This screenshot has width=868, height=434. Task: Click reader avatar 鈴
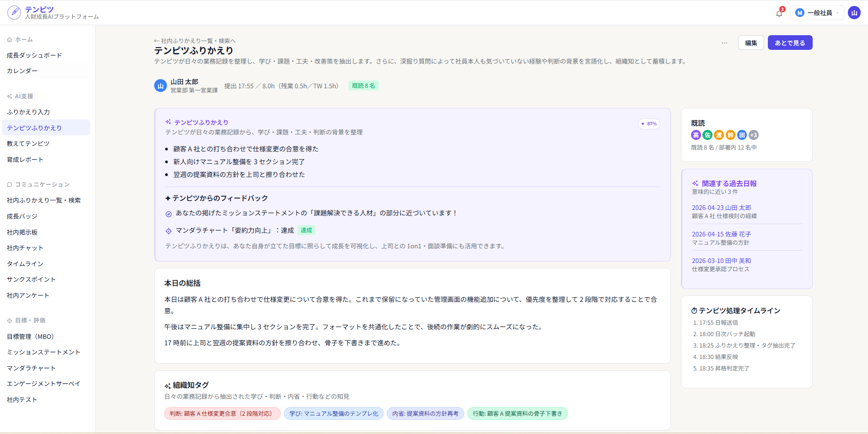730,135
